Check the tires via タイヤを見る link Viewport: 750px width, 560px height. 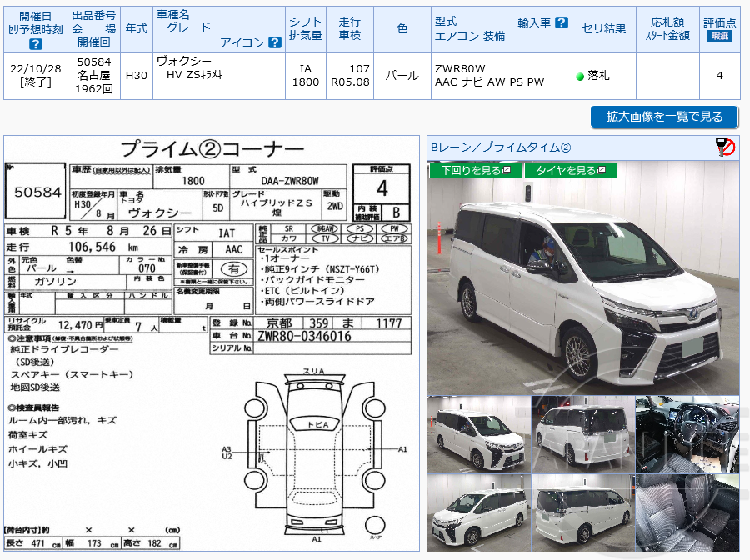(x=571, y=168)
